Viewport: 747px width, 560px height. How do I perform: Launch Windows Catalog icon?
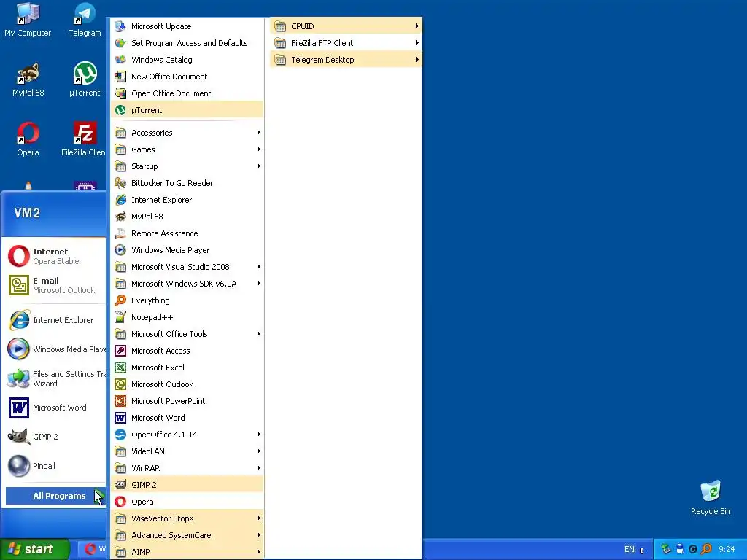120,60
